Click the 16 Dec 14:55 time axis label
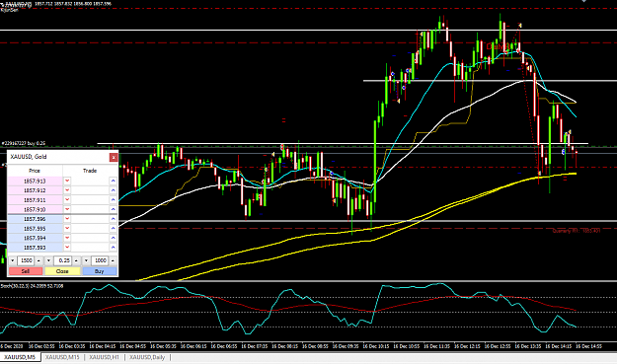The image size is (617, 364). [x=589, y=346]
